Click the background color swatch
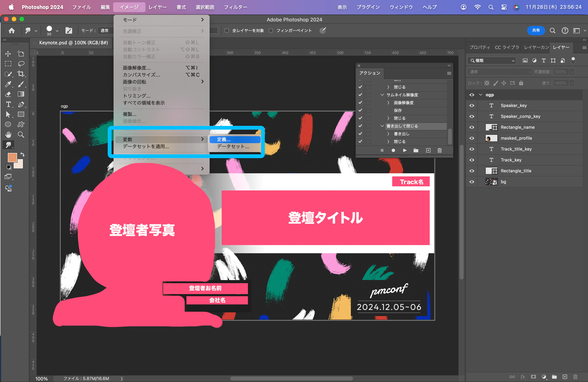The image size is (588, 382). pyautogui.click(x=19, y=165)
